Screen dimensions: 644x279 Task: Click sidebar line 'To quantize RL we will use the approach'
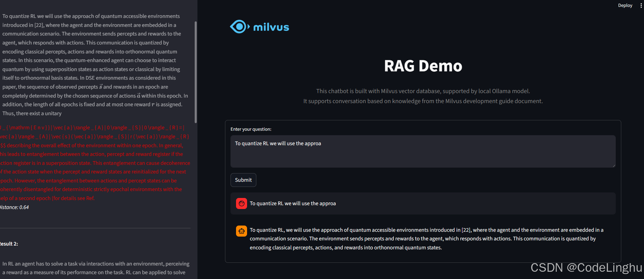[x=91, y=16]
